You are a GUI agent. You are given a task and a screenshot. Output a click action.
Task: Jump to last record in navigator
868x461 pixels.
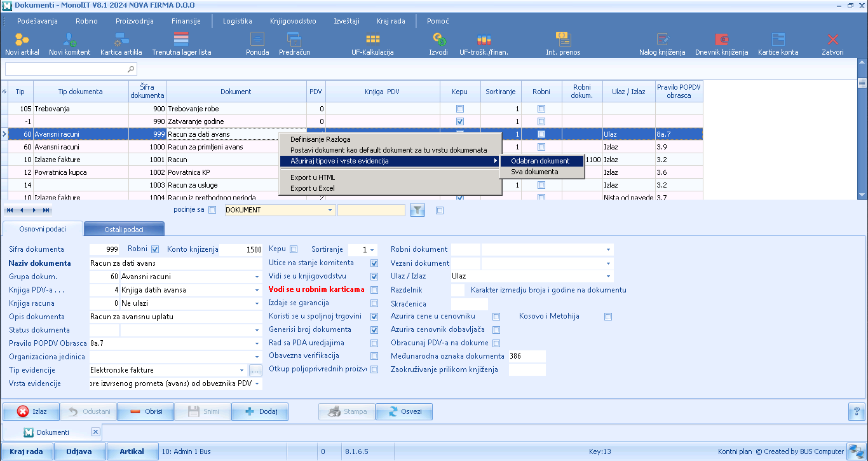click(46, 210)
